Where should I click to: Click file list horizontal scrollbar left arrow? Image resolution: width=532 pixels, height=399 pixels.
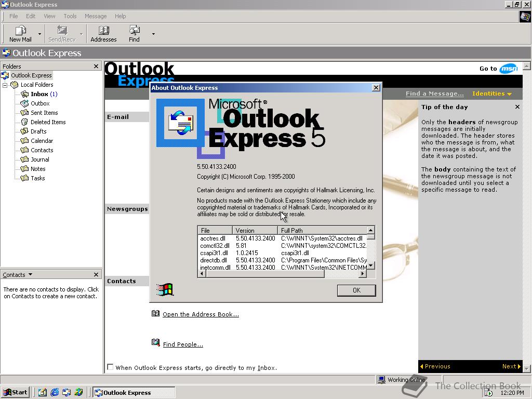[x=202, y=273]
